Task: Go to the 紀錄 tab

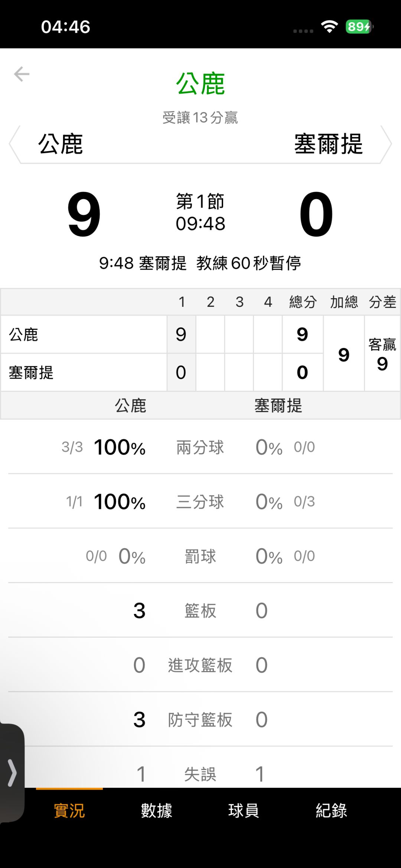Action: [331, 810]
